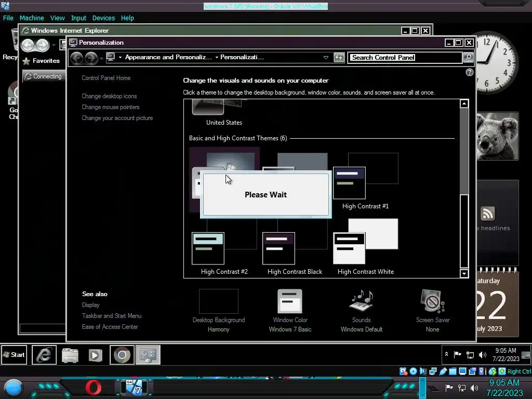532x399 pixels.
Task: Show hidden tray icons arrow
Action: (x=446, y=354)
